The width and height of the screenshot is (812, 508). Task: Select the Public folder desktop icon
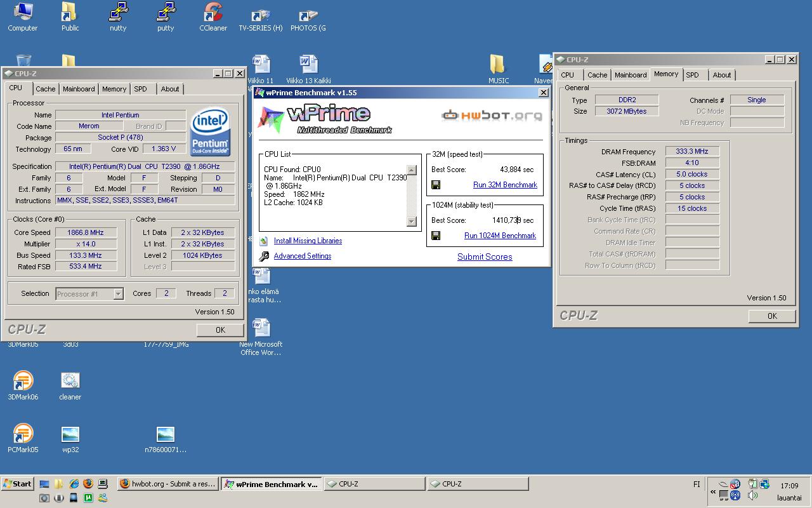[70, 17]
